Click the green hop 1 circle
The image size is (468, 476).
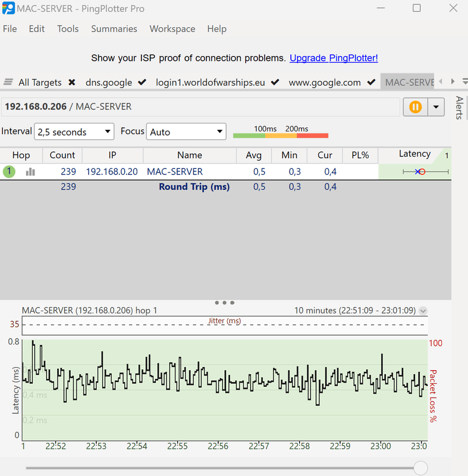coord(9,172)
